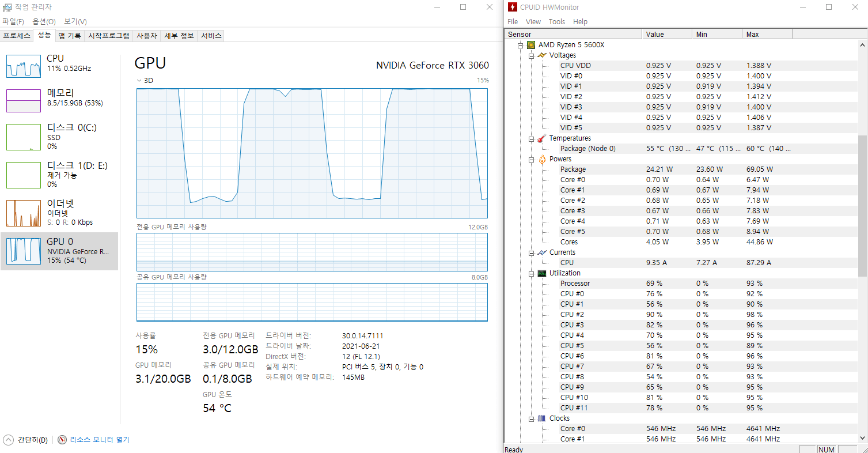Collapse the Voltages tree node

tap(531, 55)
